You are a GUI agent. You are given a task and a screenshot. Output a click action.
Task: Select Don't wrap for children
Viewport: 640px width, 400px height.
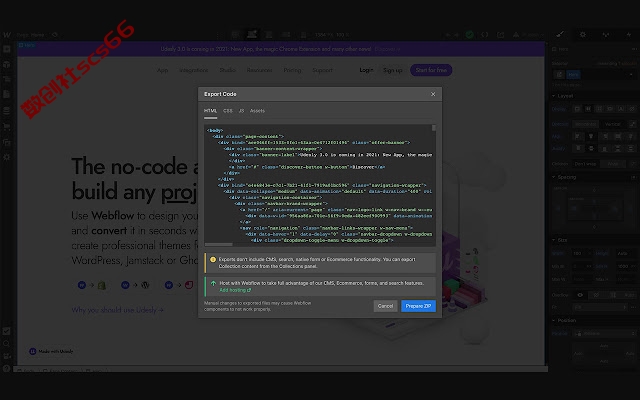tap(585, 164)
